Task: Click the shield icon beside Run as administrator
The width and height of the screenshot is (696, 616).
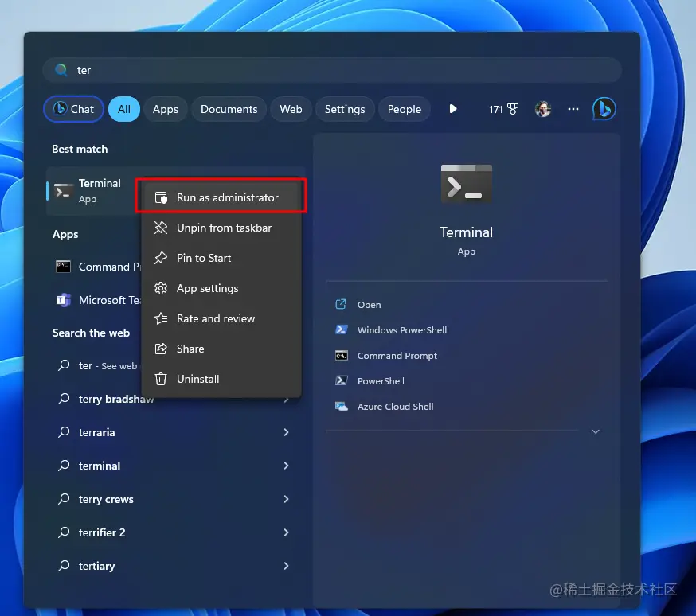Action: (x=161, y=197)
